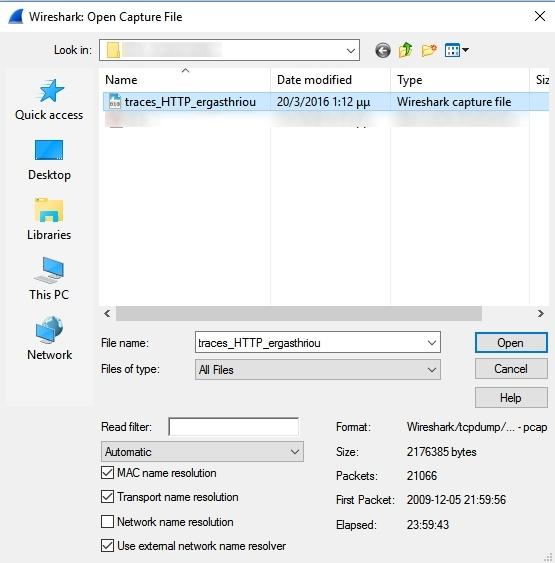Click the 21066 packets value
This screenshot has width=555, height=563.
(421, 476)
